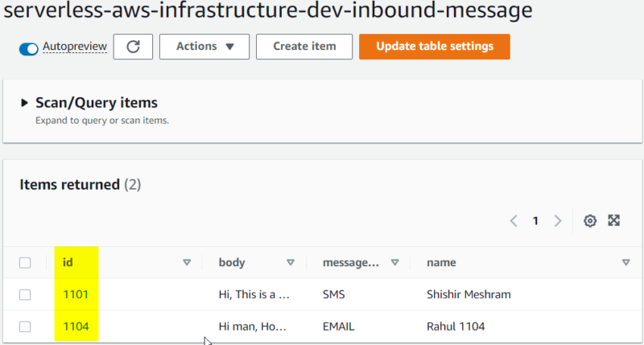Sort by id column arrow
Viewport: 644px width, 345px height.
coord(187,263)
